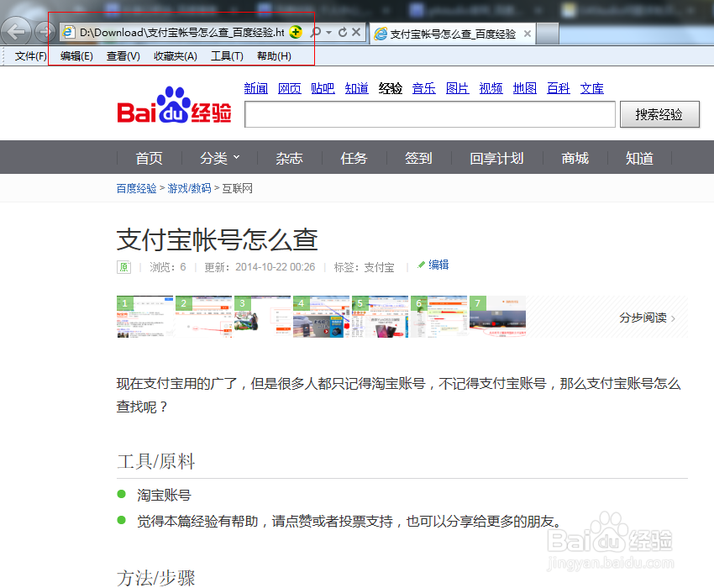Click the 编辑 link with pencil icon
714x588 pixels.
(433, 265)
